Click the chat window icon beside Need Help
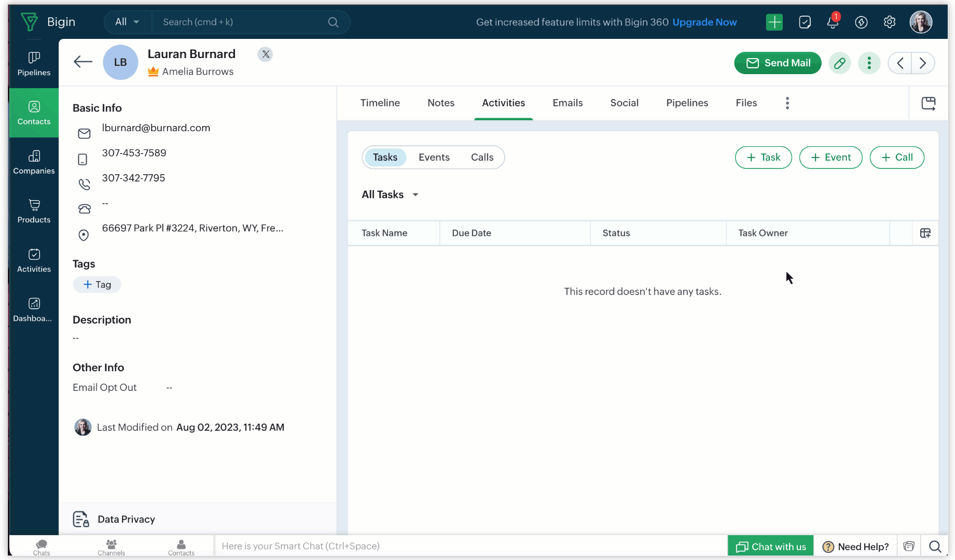The height and width of the screenshot is (560, 955). click(908, 547)
